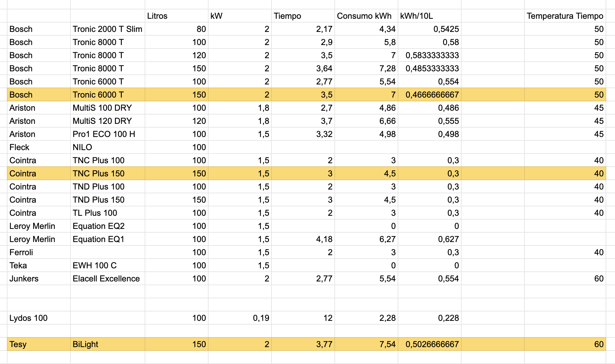Select the Equation EQ2 cell
Screen dimensions: 615x364
[x=108, y=226]
